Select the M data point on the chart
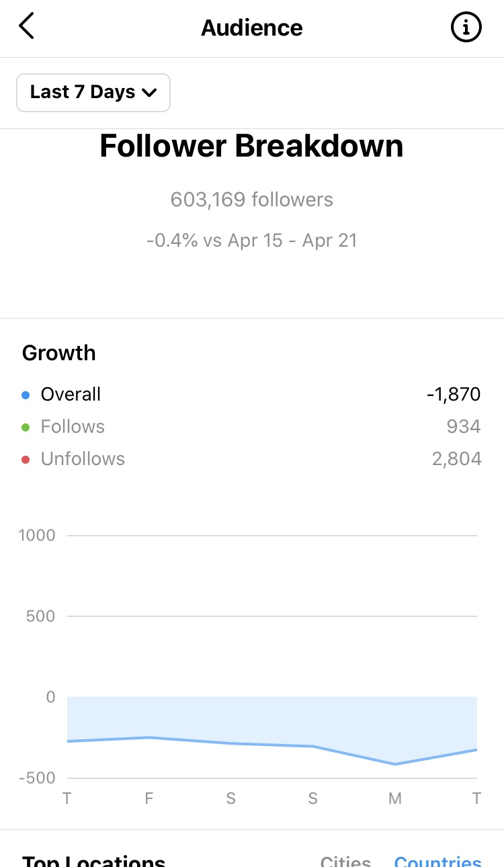Image resolution: width=504 pixels, height=867 pixels. click(395, 764)
